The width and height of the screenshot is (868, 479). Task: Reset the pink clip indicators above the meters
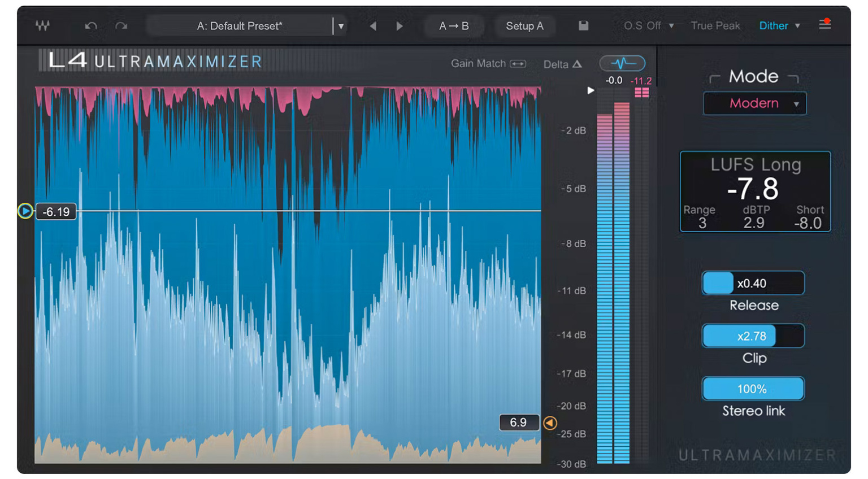pos(643,92)
